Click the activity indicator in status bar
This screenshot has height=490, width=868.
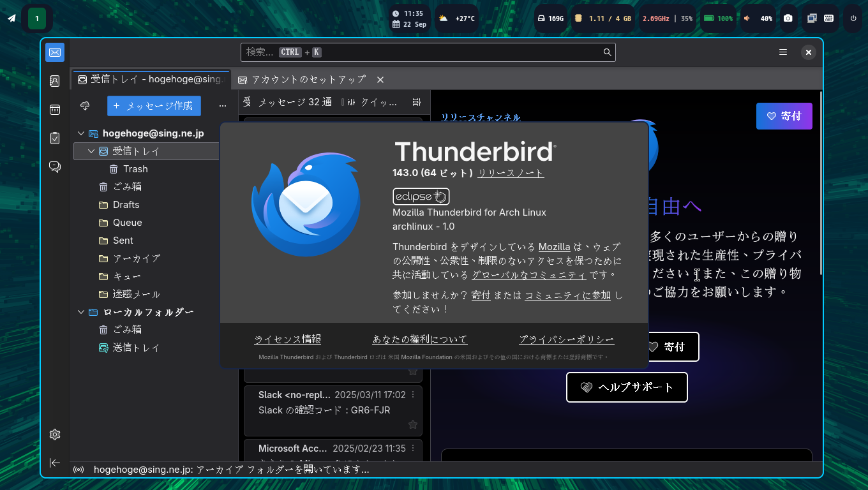click(x=79, y=470)
